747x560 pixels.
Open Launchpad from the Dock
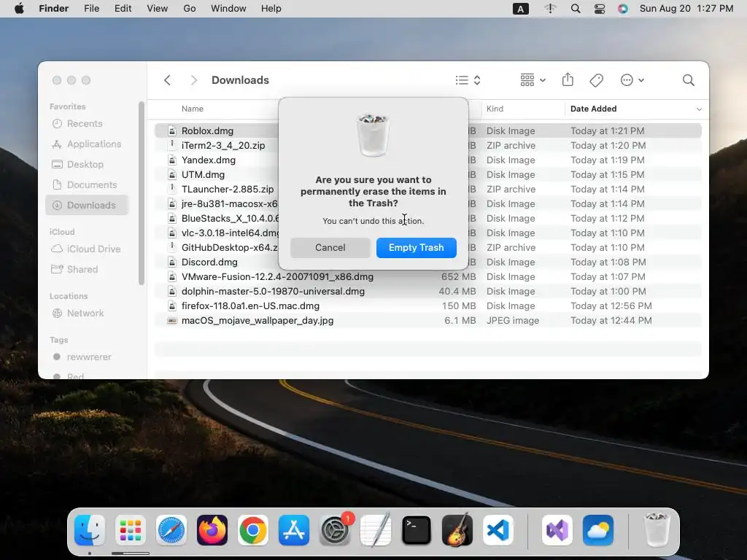pyautogui.click(x=131, y=530)
